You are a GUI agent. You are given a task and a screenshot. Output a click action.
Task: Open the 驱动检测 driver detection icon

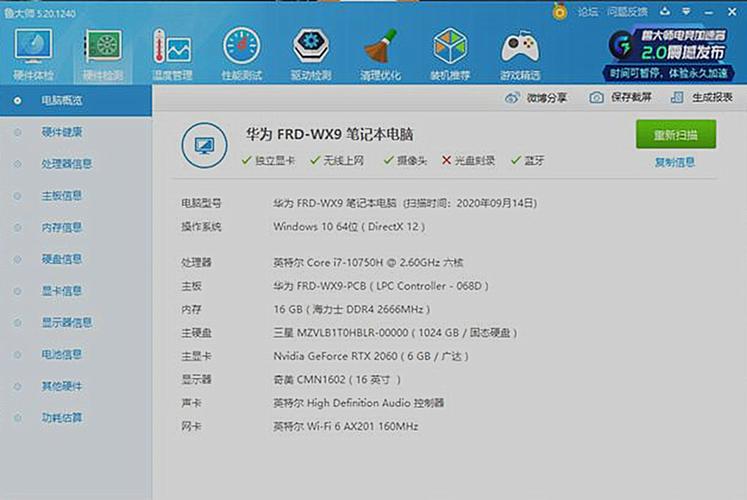coord(311,54)
